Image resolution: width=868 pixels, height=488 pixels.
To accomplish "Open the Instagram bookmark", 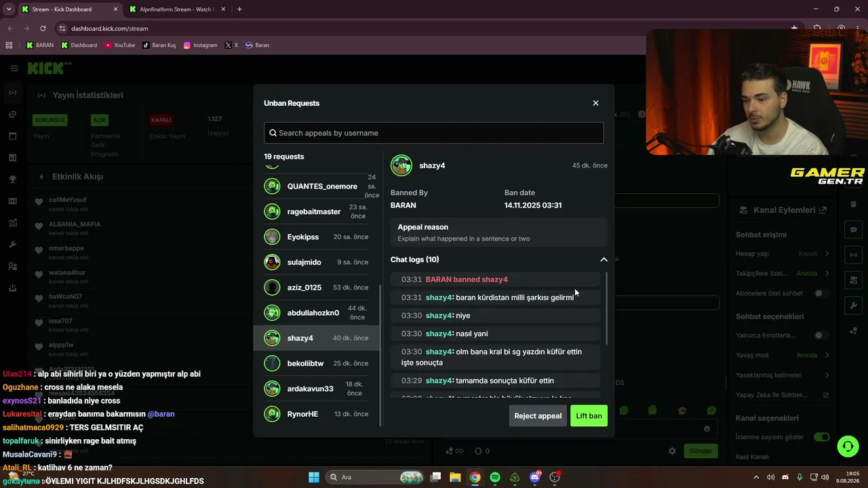I will click(x=201, y=45).
